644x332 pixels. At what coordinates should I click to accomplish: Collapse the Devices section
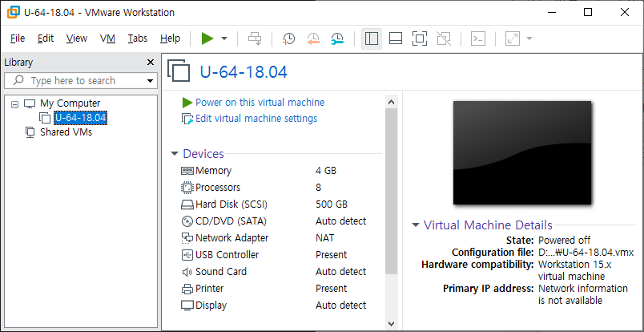175,154
